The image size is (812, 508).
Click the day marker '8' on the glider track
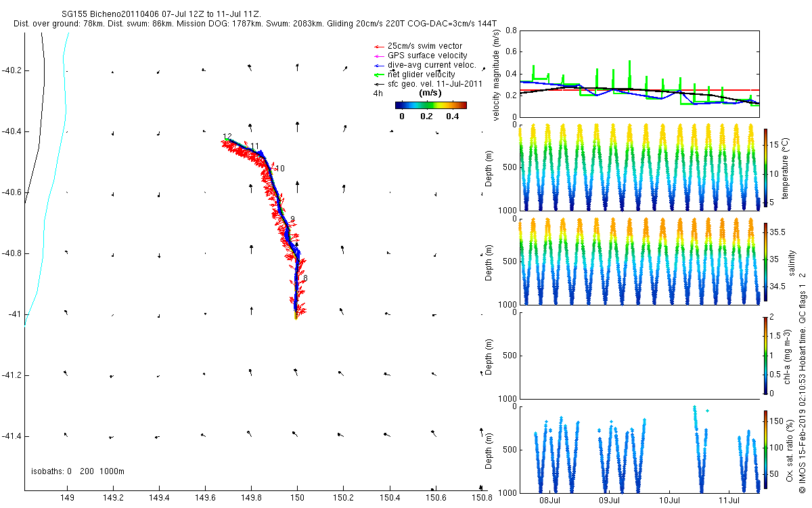(305, 278)
